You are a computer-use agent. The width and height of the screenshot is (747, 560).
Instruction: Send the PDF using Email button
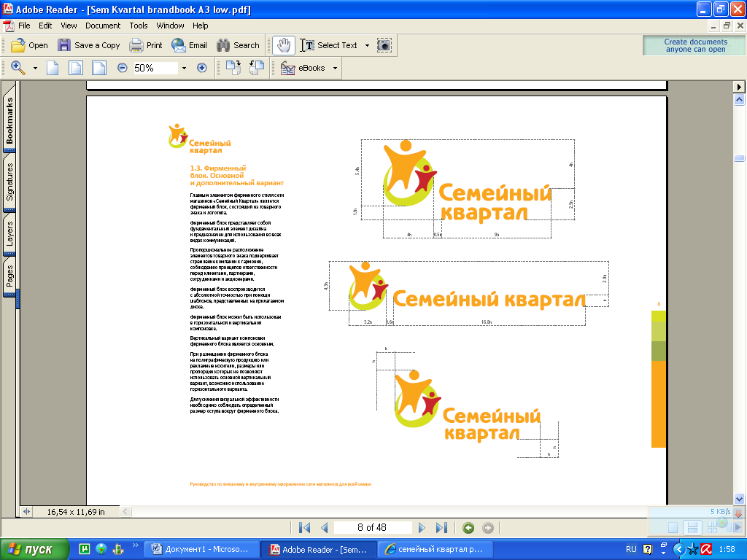189,45
